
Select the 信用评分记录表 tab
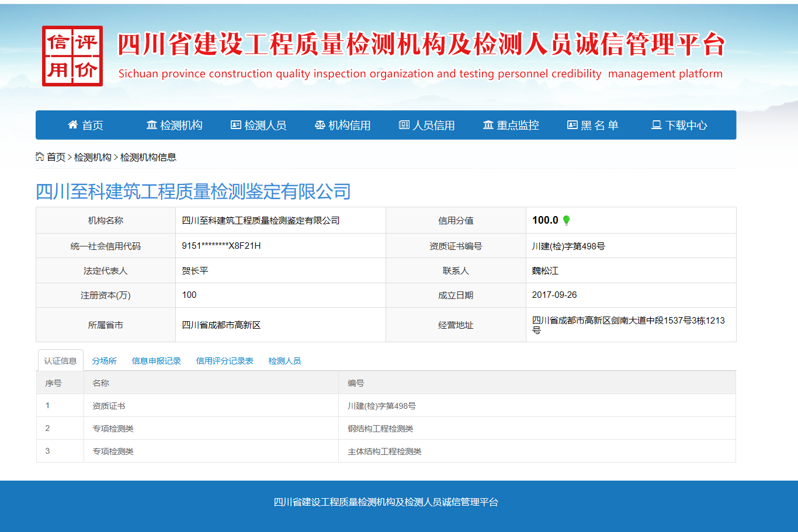[224, 361]
